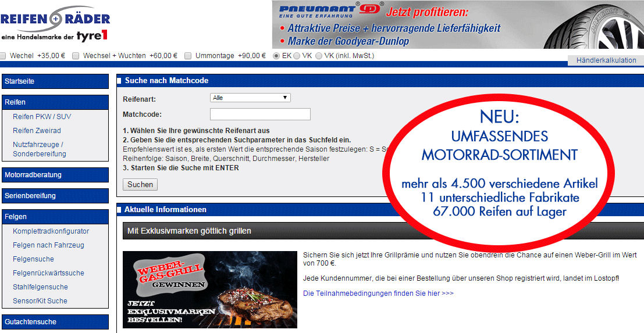The image size is (644, 333).
Task: Click text Reihenfolge: Saison, Breite, Querschnitt
Action: pyautogui.click(x=226, y=158)
